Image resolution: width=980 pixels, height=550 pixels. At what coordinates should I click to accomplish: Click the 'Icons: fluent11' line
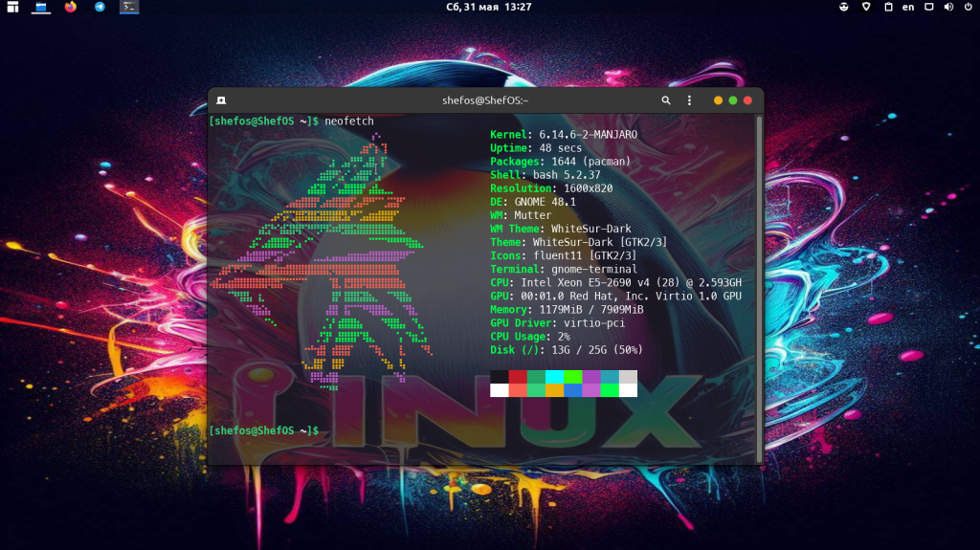coord(563,255)
